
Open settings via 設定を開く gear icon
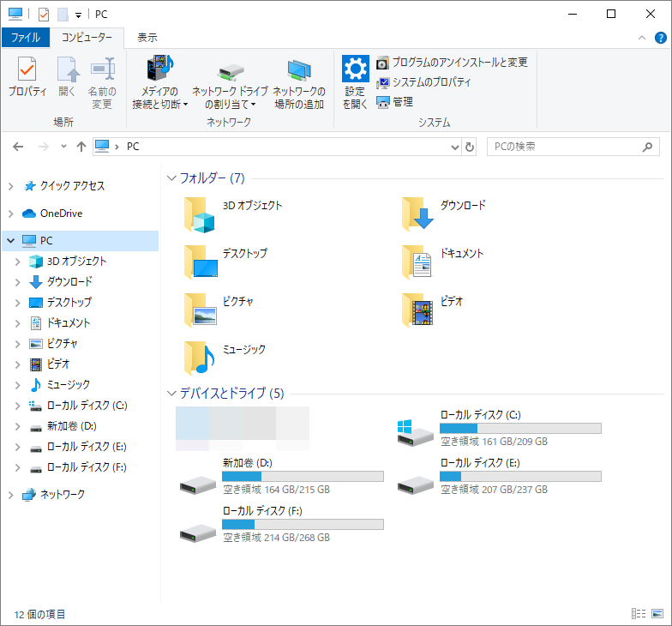[x=355, y=69]
